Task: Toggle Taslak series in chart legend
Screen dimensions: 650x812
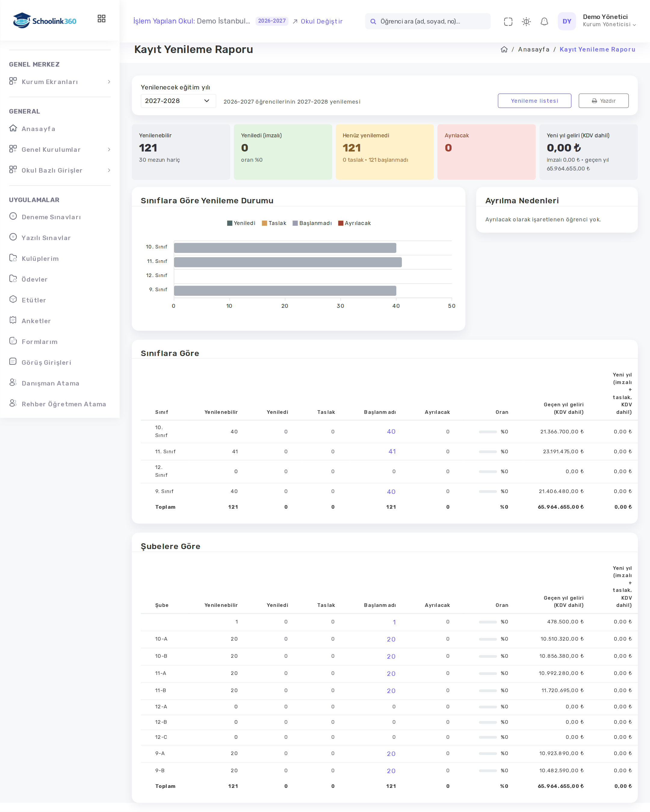Action: 274,223
